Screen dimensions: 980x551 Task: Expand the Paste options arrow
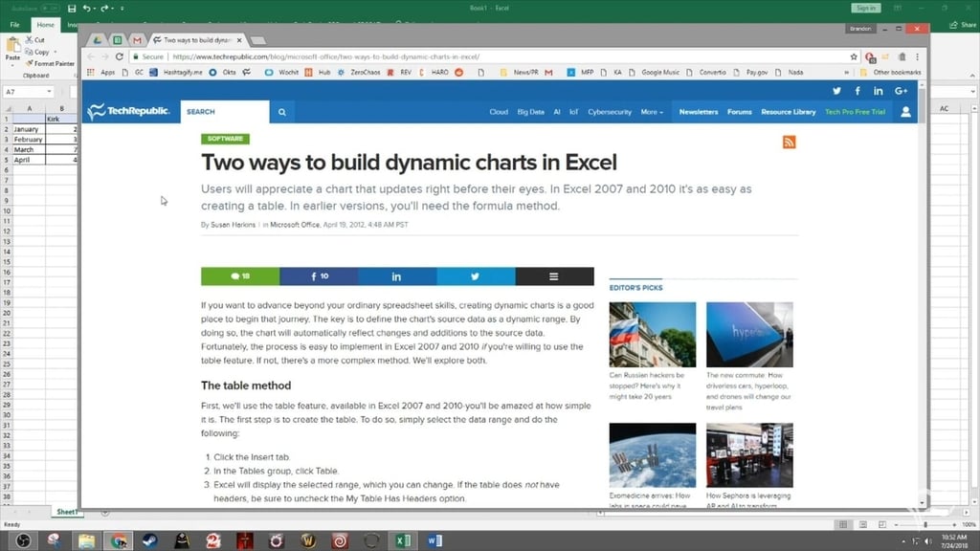click(12, 64)
